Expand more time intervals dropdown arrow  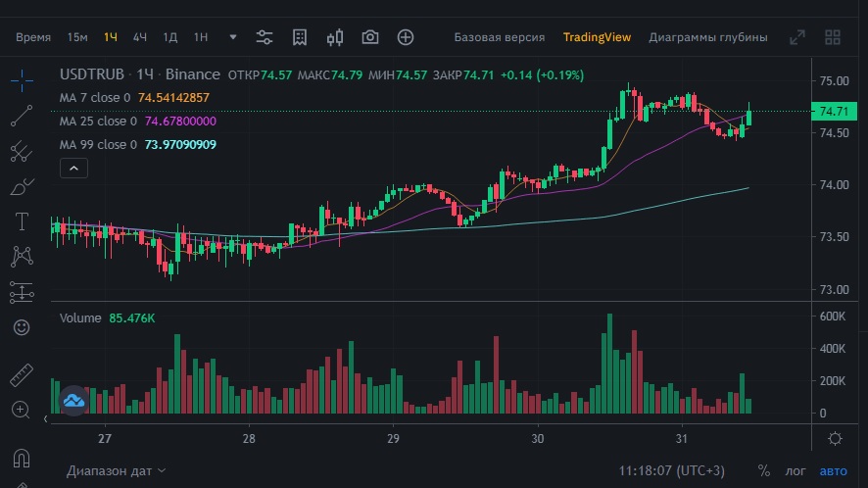233,37
